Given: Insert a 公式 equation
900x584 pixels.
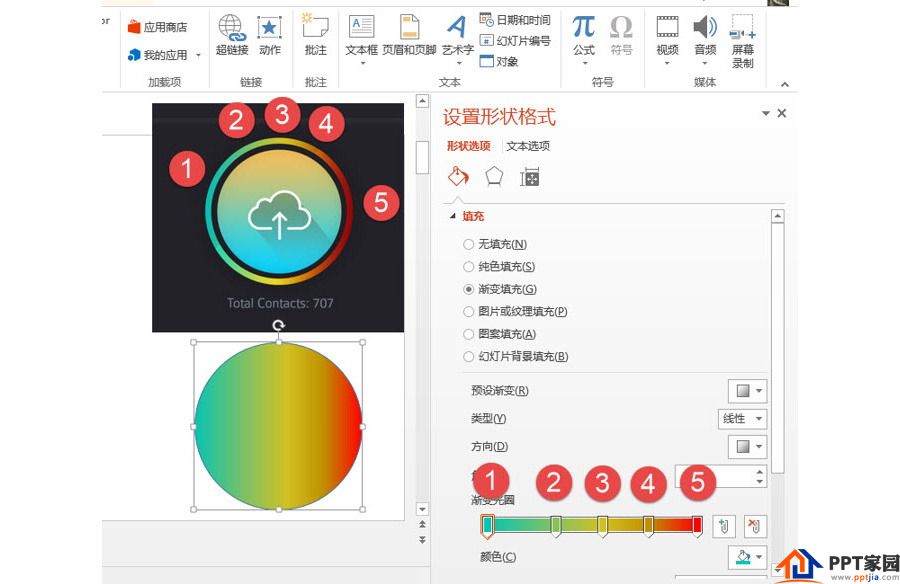Looking at the screenshot, I should click(584, 36).
